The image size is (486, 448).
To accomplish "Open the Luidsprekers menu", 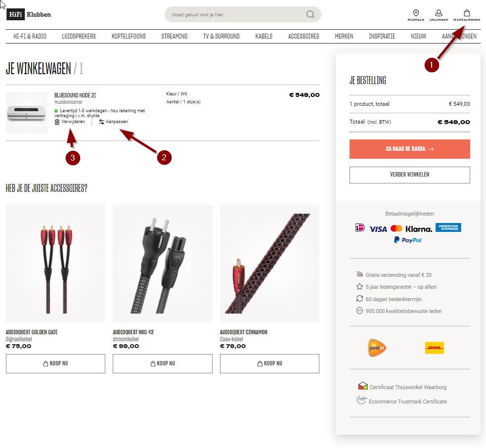I will (x=79, y=36).
